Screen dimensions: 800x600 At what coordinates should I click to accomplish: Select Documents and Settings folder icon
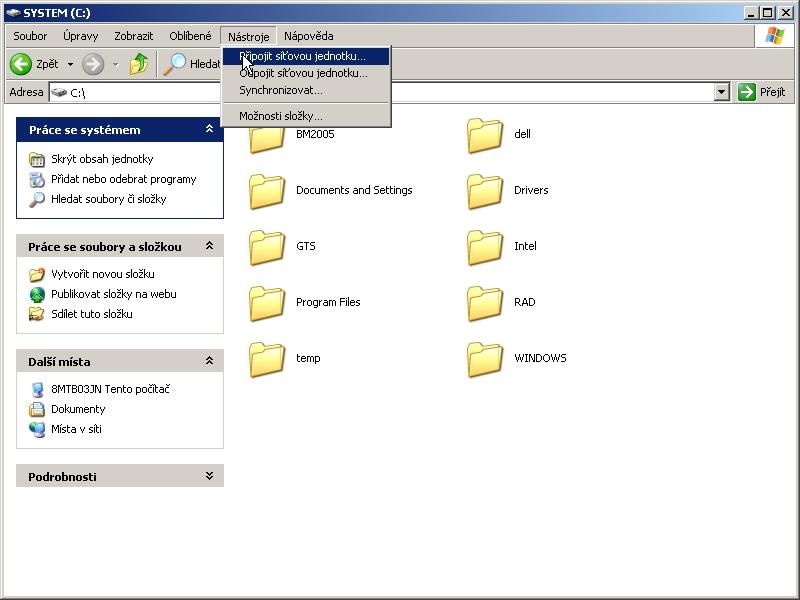point(267,191)
